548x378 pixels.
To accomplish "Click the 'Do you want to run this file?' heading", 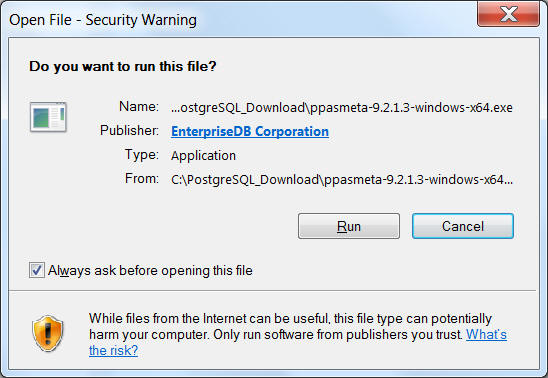I will 123,66.
